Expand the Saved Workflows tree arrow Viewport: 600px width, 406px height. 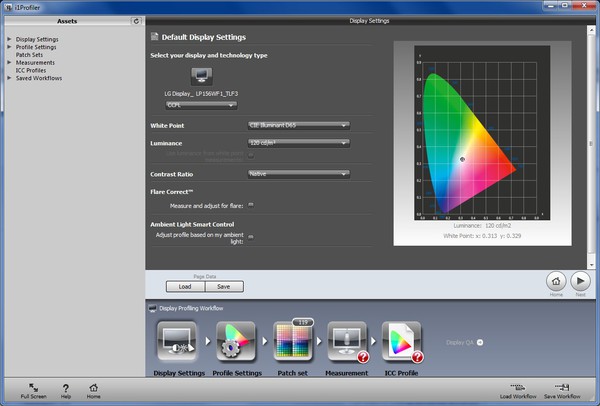pyautogui.click(x=9, y=78)
